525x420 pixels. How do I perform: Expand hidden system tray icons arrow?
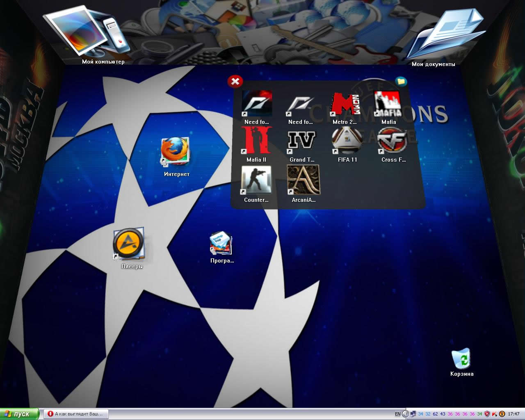point(405,414)
